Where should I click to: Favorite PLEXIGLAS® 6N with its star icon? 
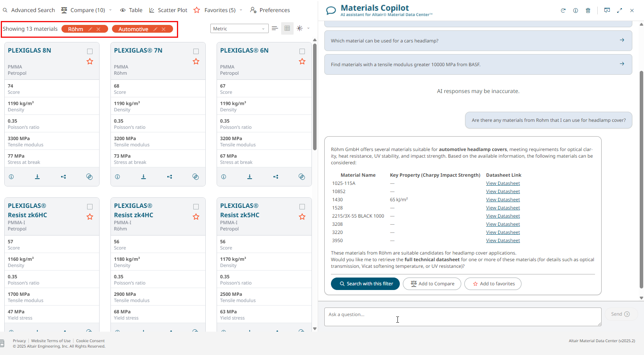[x=302, y=62]
